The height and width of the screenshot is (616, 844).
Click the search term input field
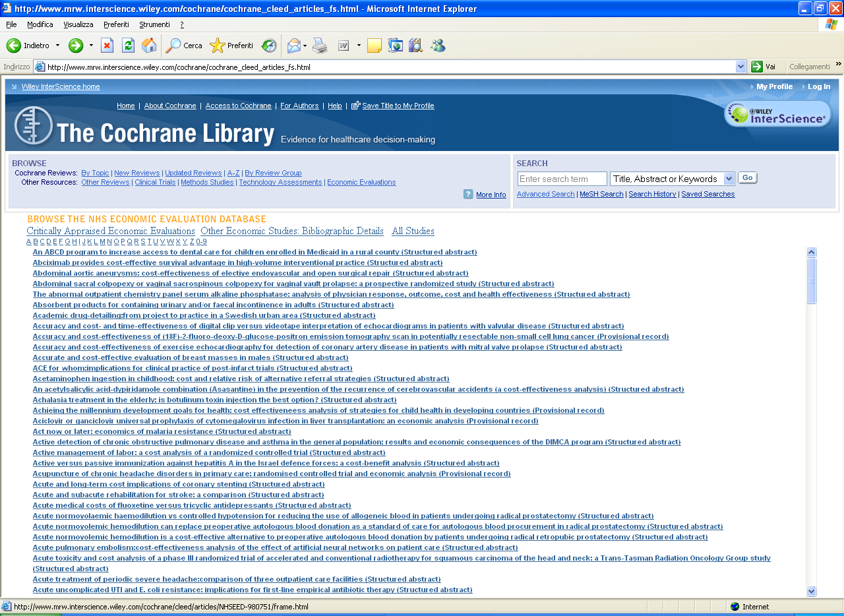pos(562,179)
